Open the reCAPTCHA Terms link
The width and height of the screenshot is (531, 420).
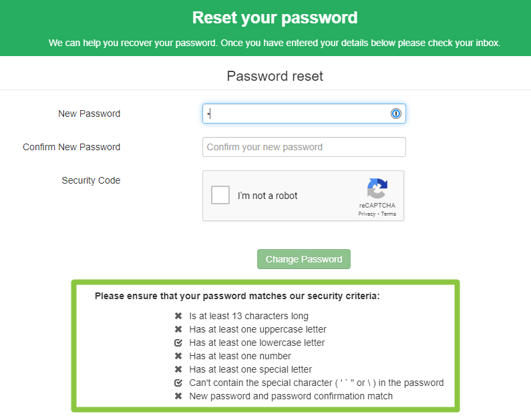(389, 214)
